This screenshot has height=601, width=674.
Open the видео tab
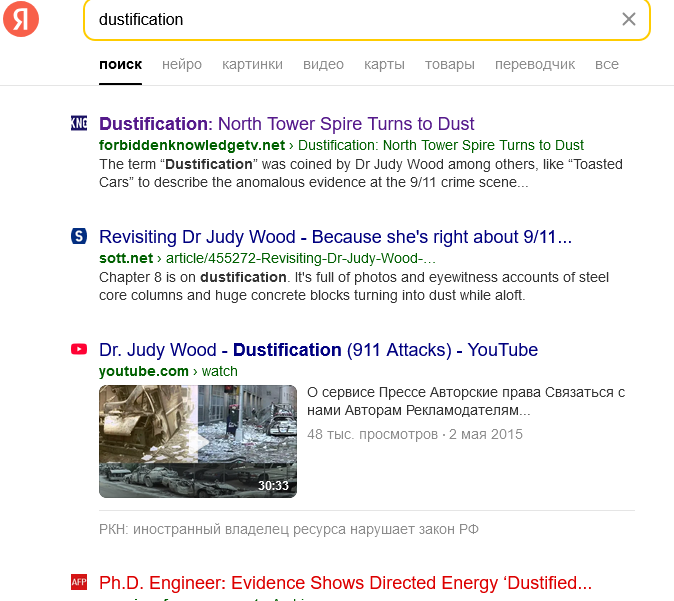pos(323,64)
